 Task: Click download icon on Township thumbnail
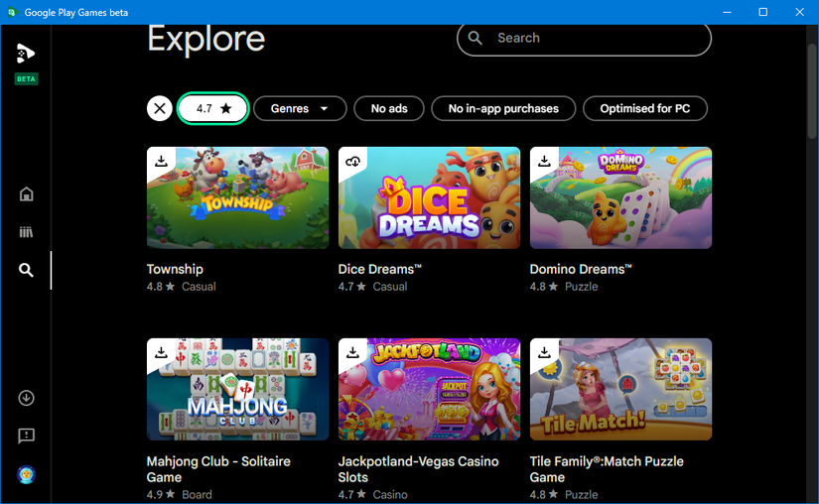click(x=161, y=161)
